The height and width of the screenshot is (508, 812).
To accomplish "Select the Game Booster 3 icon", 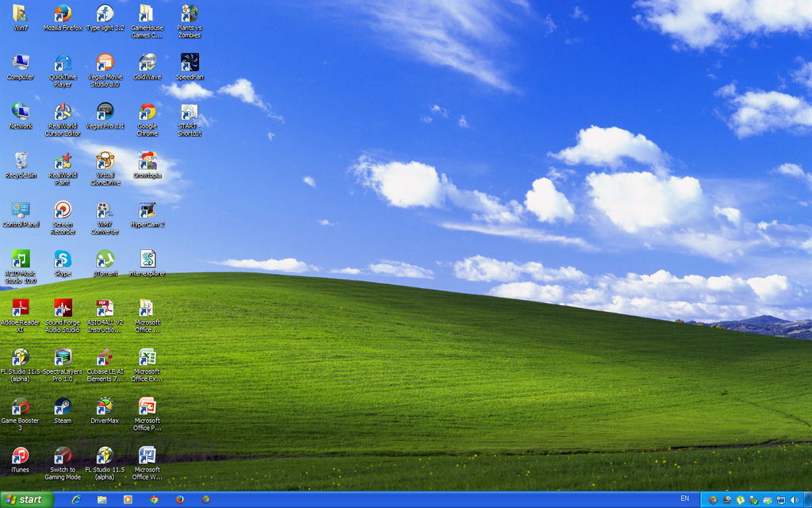I will pyautogui.click(x=20, y=414).
